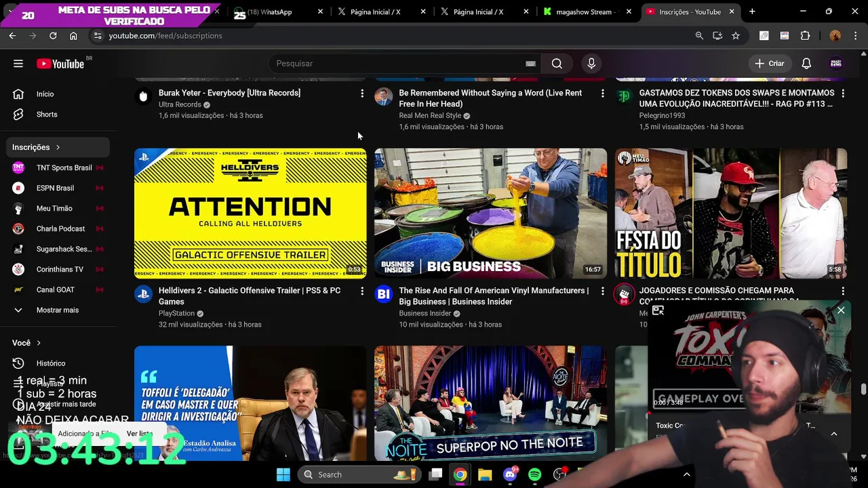Open the Business Insider channel avatar
This screenshot has height=488, width=868.
coord(383,294)
